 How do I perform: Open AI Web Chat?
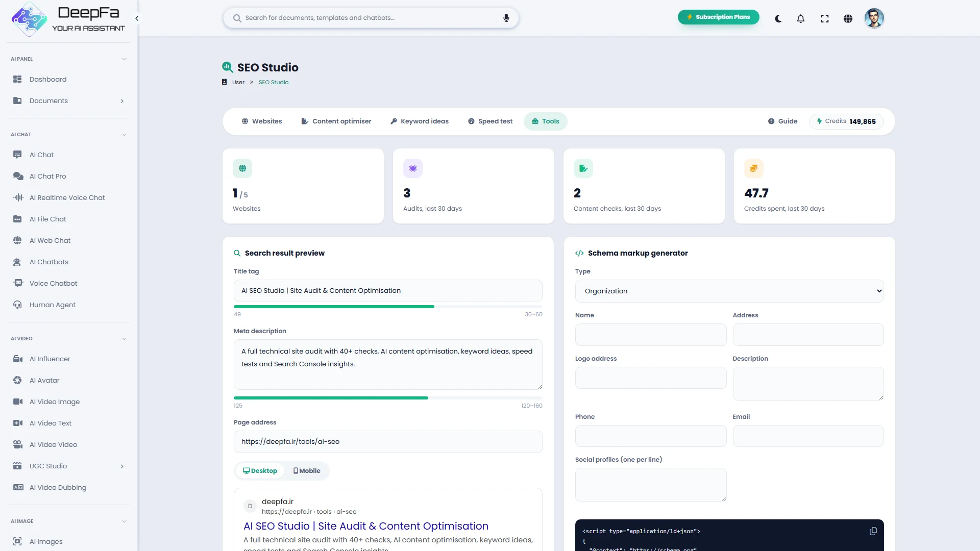[x=68, y=240]
